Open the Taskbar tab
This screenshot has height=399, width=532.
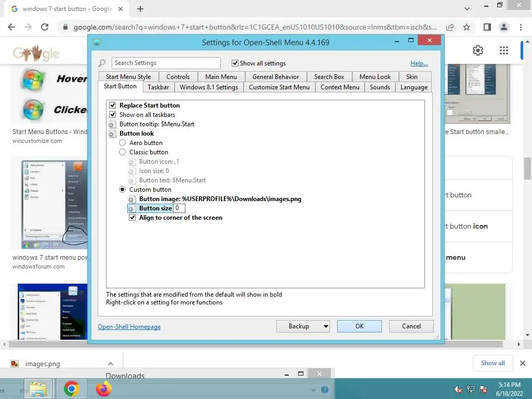(158, 87)
